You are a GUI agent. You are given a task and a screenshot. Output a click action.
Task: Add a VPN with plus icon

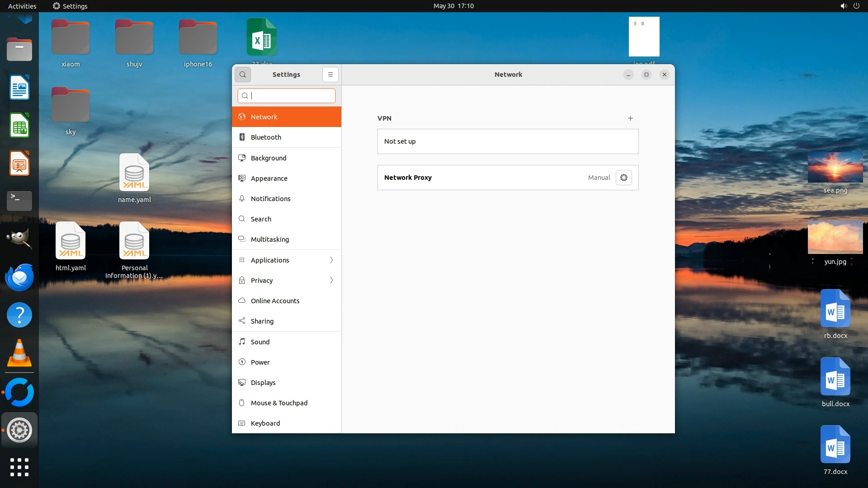click(x=630, y=118)
